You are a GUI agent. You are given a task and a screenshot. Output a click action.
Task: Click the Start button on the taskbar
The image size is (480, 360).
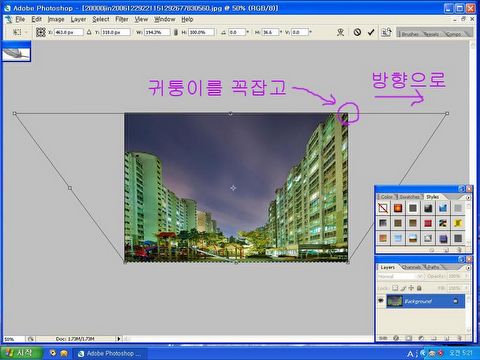coord(21,353)
